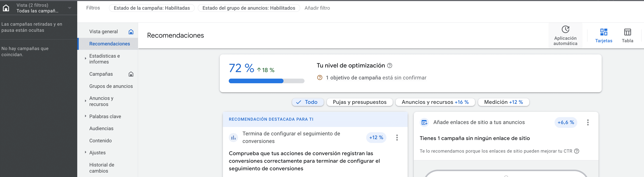Open the Vista campaign view dropdown
Screen dimensions: 644x177
coord(69,8)
